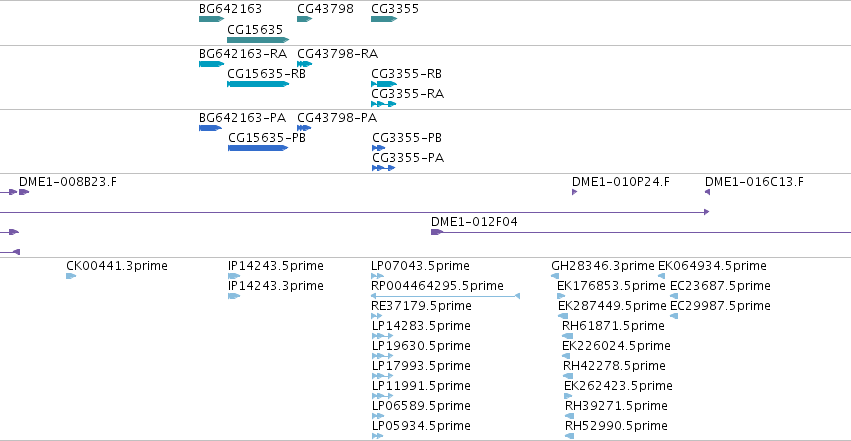Image resolution: width=851 pixels, height=441 pixels.
Task: Select the CG43798-RA transcript glyph
Action: point(304,64)
